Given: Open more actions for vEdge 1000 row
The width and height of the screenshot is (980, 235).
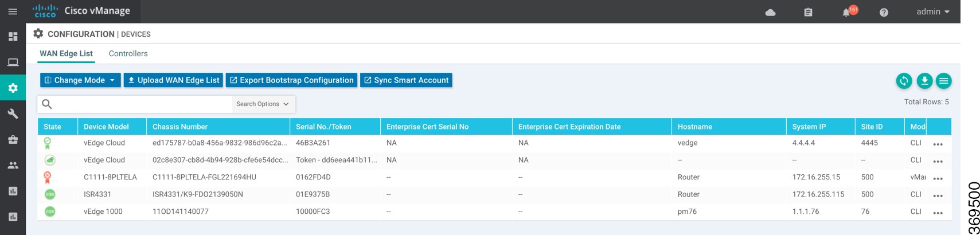Looking at the screenshot, I should 938,213.
